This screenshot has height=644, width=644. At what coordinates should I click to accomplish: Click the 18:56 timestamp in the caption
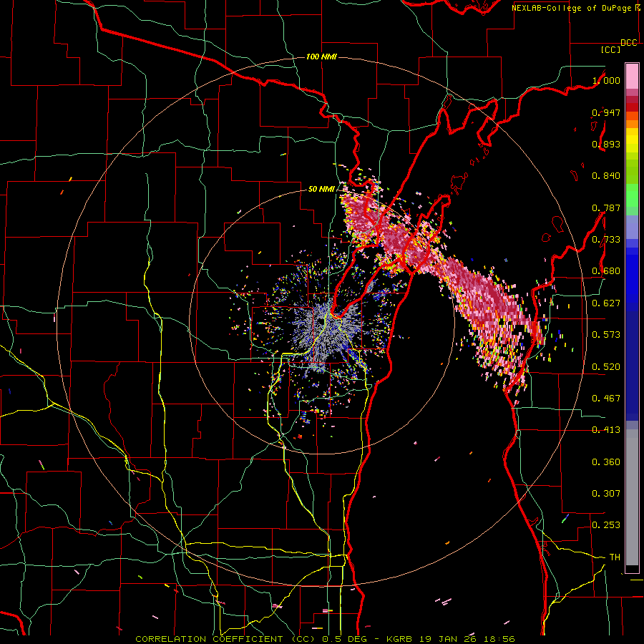[x=499, y=639]
